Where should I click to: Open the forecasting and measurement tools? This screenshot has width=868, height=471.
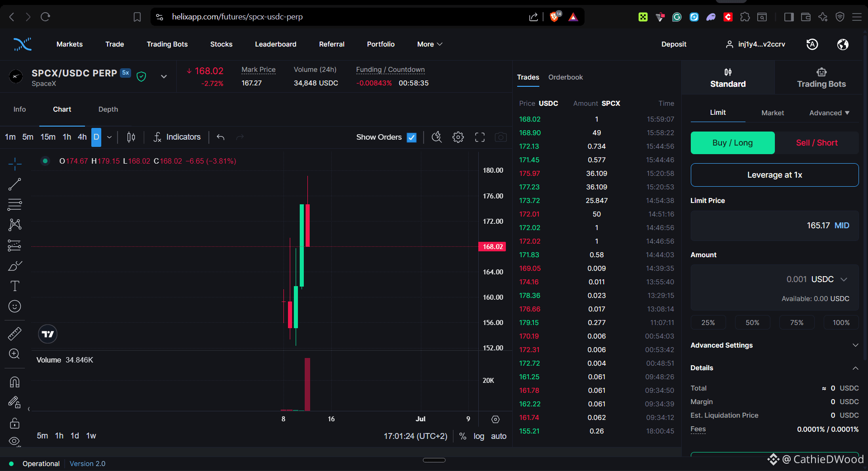(x=14, y=245)
